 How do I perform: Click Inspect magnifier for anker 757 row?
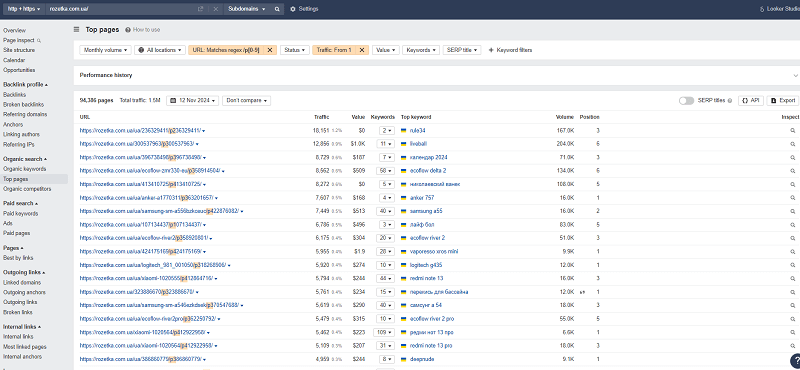tap(793, 198)
